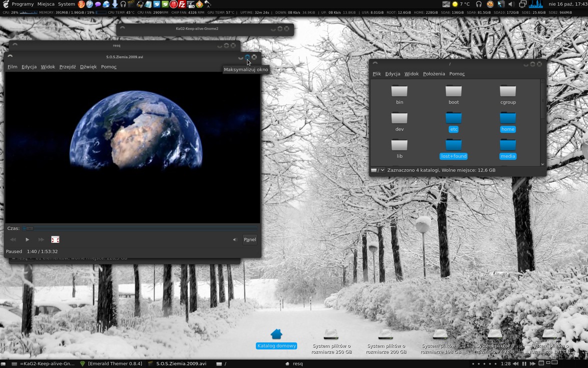Click the show windows icon in system tray
588x368 pixels.
coord(522,4)
